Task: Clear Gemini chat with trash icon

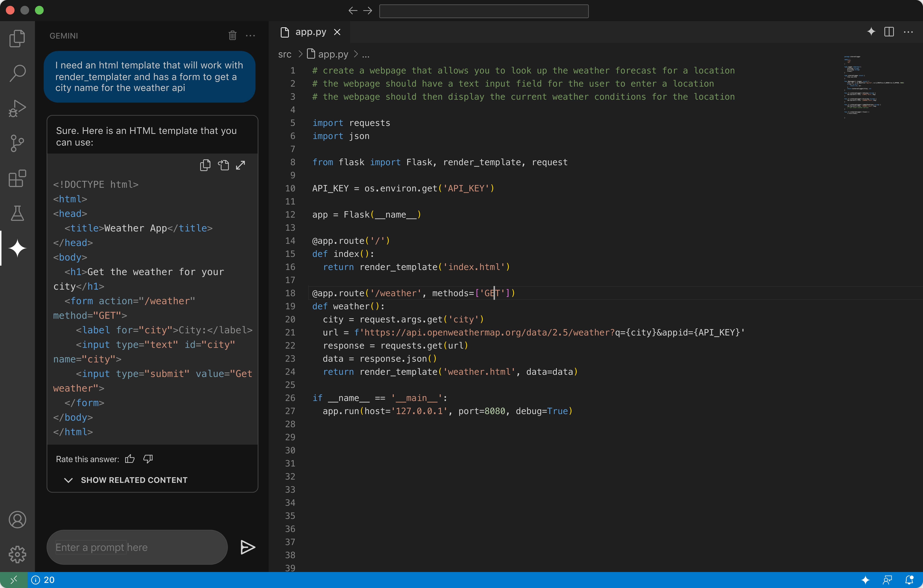Action: [x=232, y=36]
